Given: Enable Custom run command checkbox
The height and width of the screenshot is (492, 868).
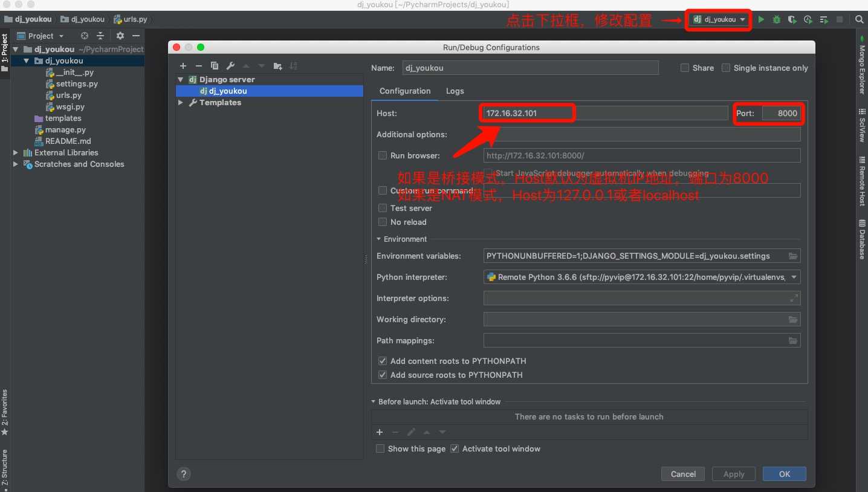Looking at the screenshot, I should click(382, 190).
